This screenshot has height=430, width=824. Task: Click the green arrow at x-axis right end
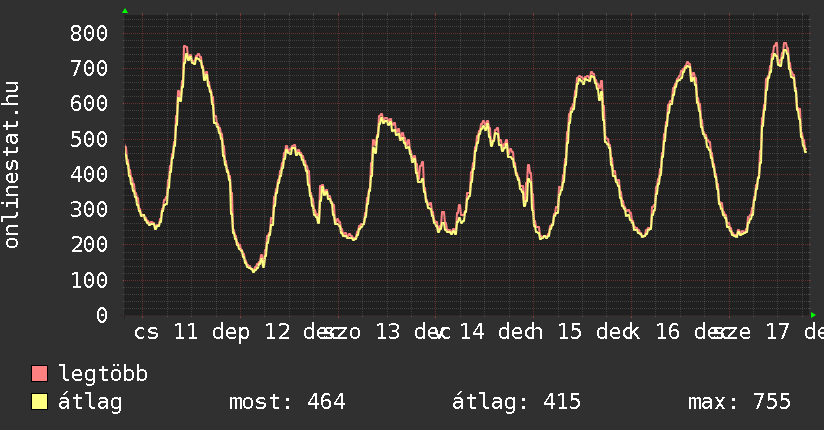[813, 314]
